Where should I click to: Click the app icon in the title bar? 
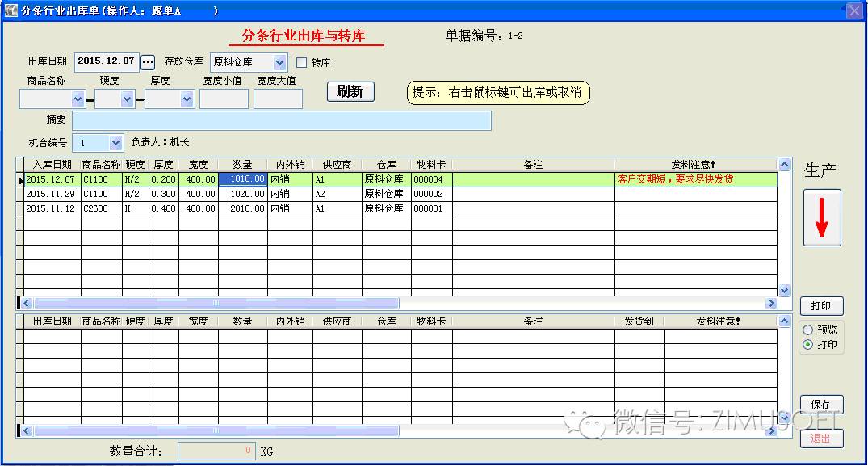(11, 11)
